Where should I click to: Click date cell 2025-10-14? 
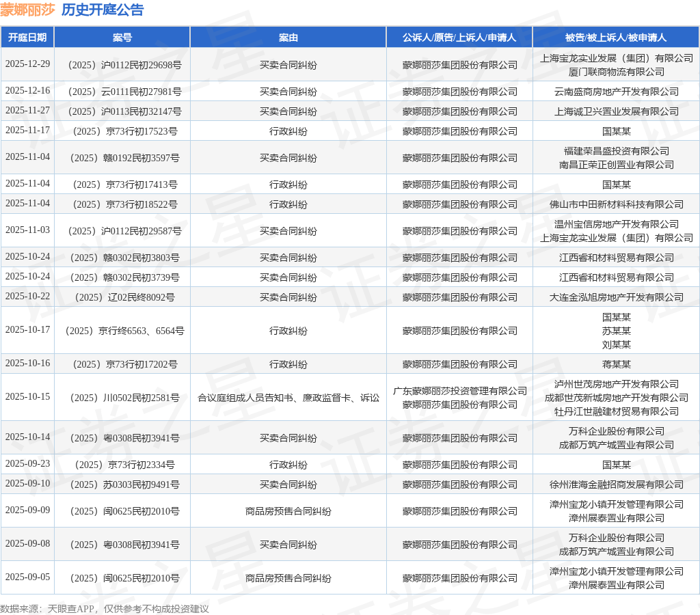click(x=27, y=437)
